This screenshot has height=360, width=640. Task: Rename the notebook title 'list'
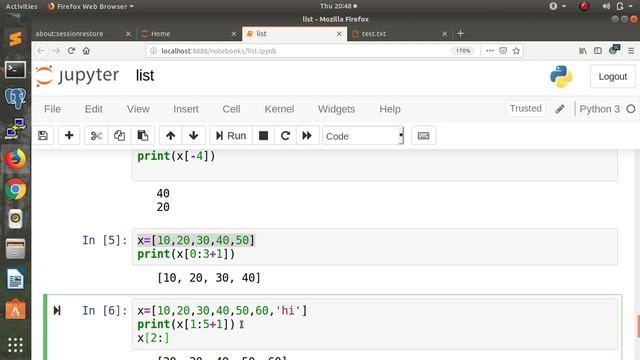coord(145,76)
